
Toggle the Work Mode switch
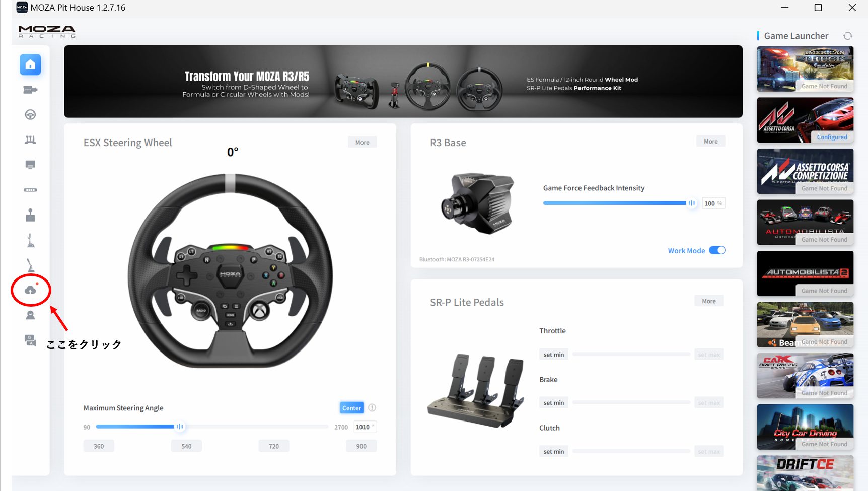(717, 250)
